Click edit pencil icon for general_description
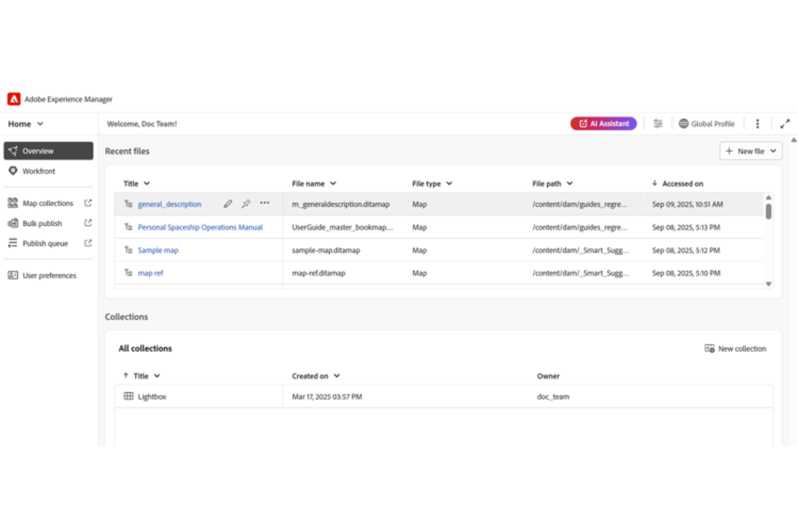798x532 pixels. pos(228,204)
